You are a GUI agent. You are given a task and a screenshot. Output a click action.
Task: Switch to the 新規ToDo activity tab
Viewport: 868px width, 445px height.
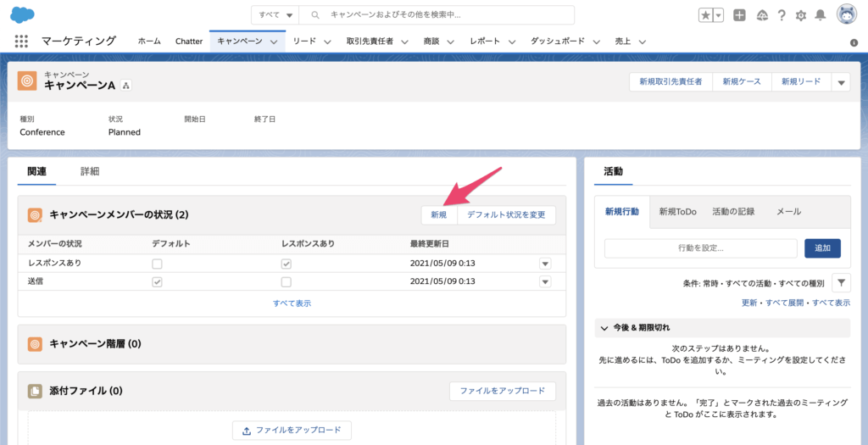(x=677, y=211)
